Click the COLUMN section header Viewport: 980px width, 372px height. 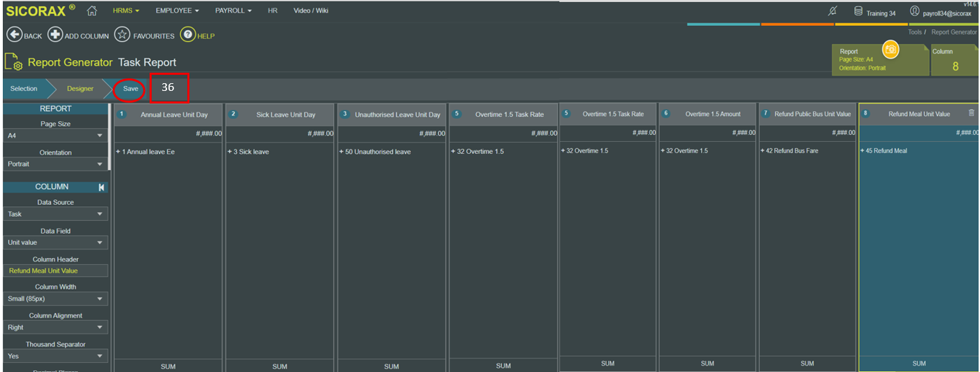tap(52, 187)
